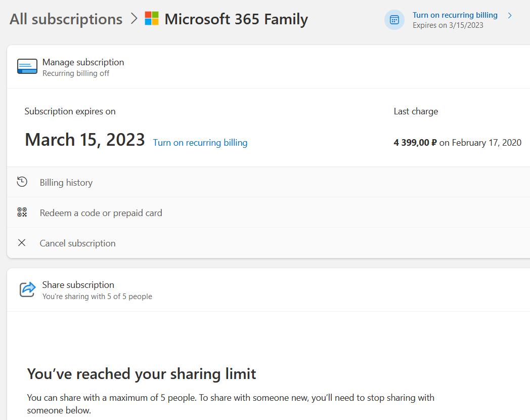Image resolution: width=530 pixels, height=420 pixels.
Task: Click the Expires on 3/15/2023 text
Action: 448,25
